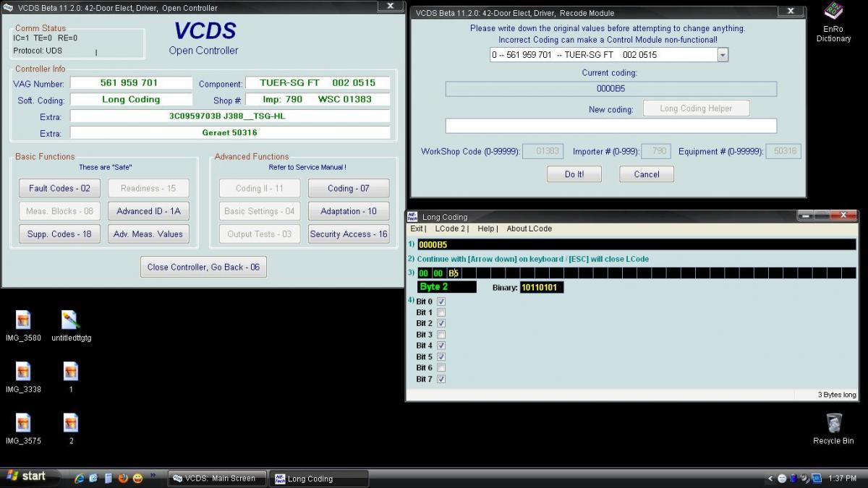Viewport: 868px width, 488px height.
Task: Click the 3 Bytes long status text
Action: coord(837,395)
